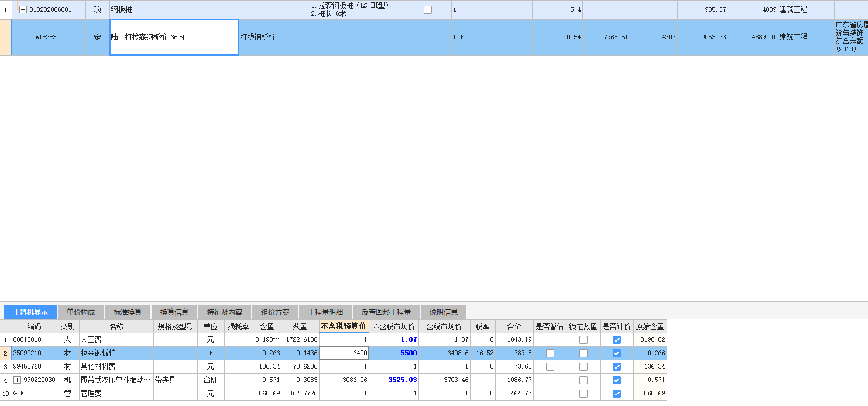Select the GLF code cell
This screenshot has height=406, width=868.
pyautogui.click(x=35, y=394)
